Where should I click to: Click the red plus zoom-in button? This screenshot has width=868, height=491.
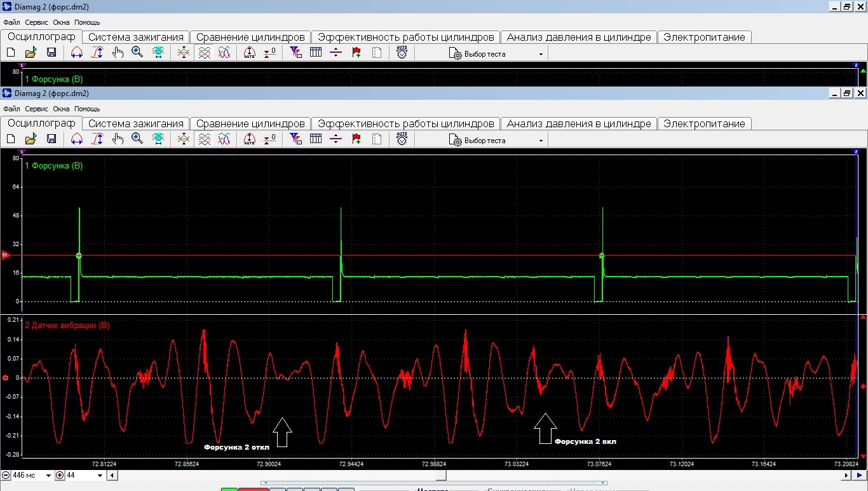pyautogui.click(x=60, y=475)
